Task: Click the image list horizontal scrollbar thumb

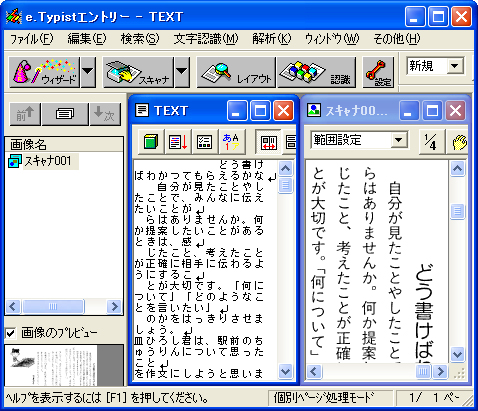Action: [x=53, y=306]
